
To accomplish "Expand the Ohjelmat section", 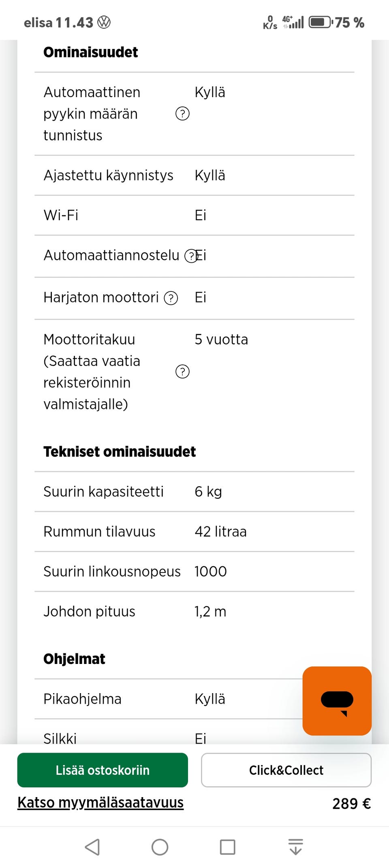I will point(74,658).
